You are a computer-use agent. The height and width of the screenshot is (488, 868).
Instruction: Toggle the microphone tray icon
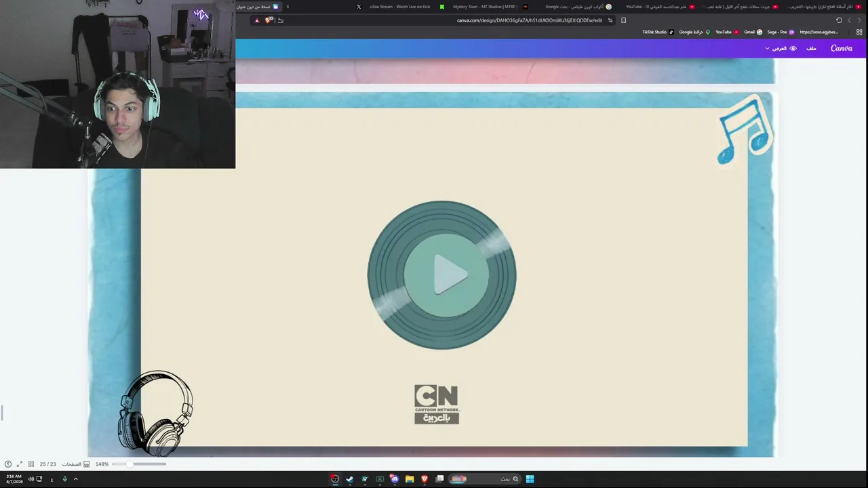tap(64, 479)
